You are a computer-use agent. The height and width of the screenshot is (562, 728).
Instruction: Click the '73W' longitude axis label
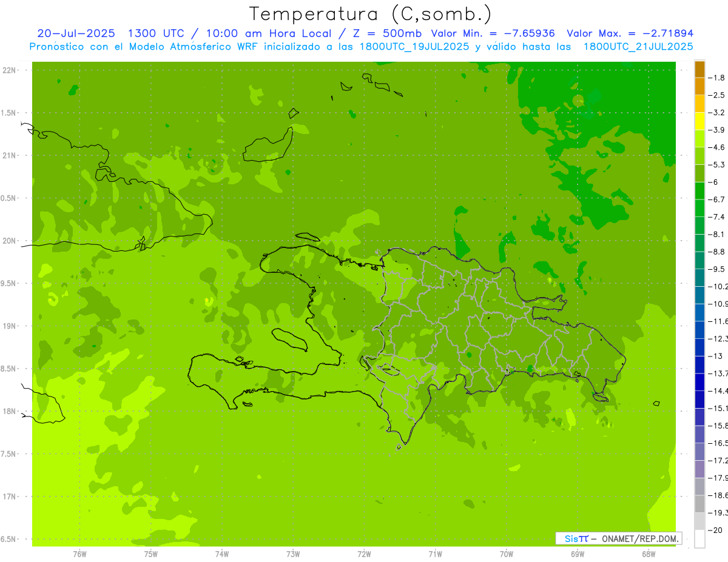click(293, 554)
